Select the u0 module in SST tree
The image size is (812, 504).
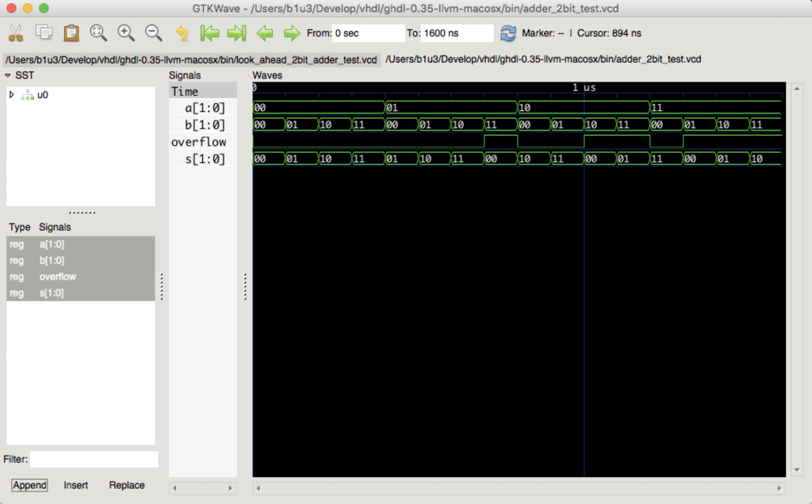(43, 94)
